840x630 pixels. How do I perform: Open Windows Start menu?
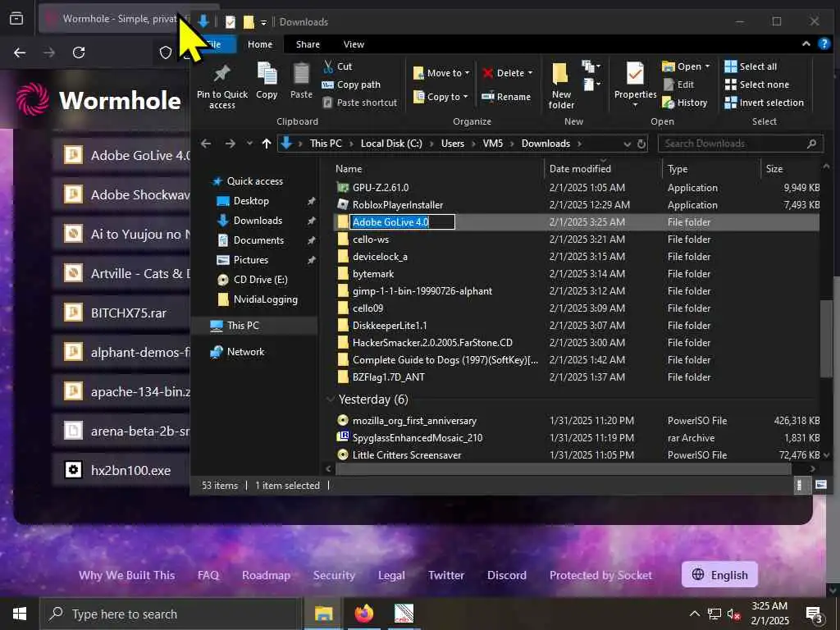20,614
